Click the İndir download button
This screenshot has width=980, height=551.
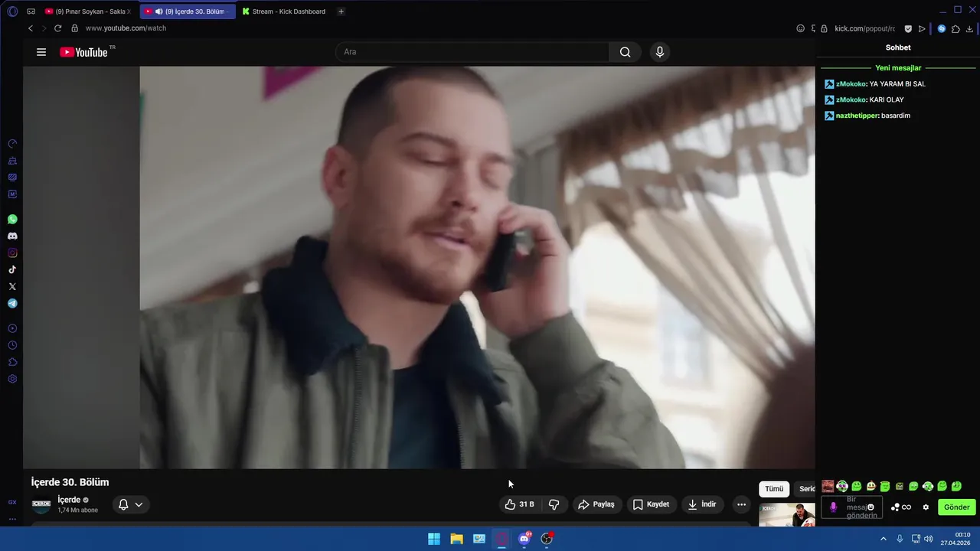[702, 504]
